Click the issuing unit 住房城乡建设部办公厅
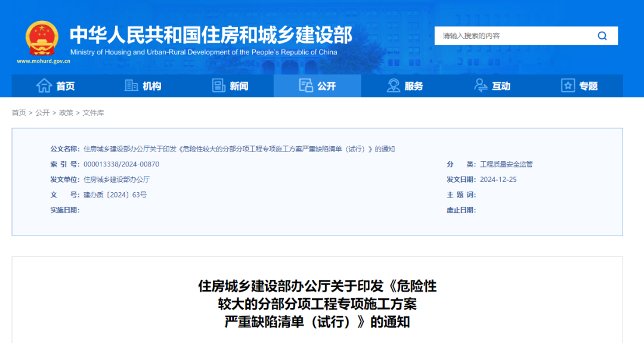Viewport: 644px width, 343px height. coord(117,180)
